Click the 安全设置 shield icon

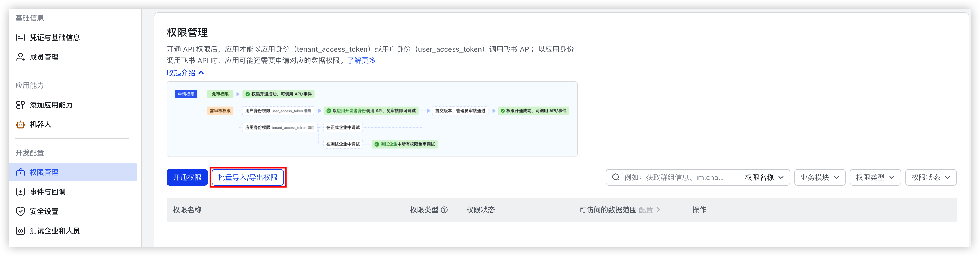coord(21,211)
